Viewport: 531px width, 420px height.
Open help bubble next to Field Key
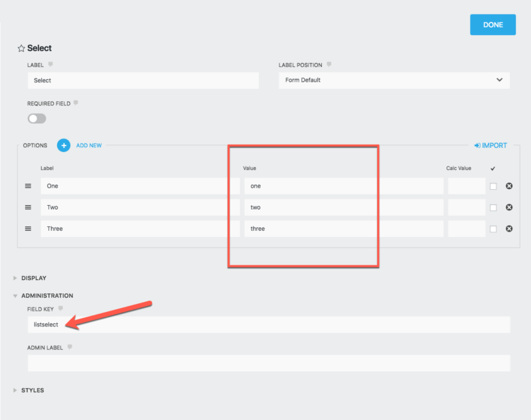point(60,308)
